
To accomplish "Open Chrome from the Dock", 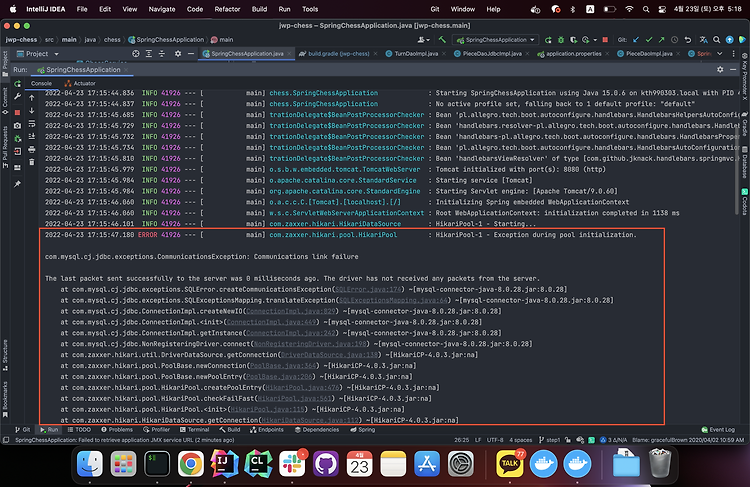I will [x=190, y=464].
